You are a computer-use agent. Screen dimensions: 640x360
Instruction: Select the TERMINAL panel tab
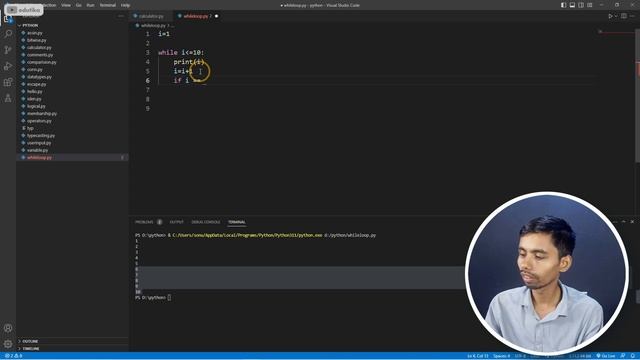click(237, 222)
